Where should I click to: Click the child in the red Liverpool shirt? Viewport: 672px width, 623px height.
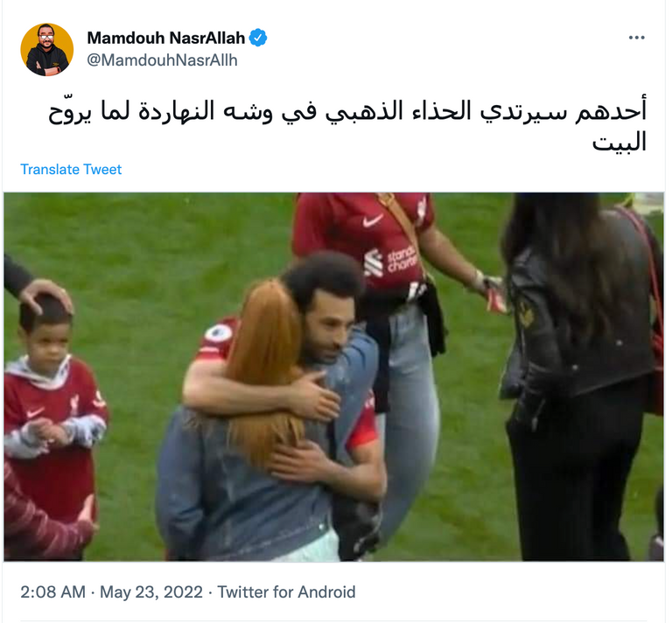pyautogui.click(x=52, y=411)
